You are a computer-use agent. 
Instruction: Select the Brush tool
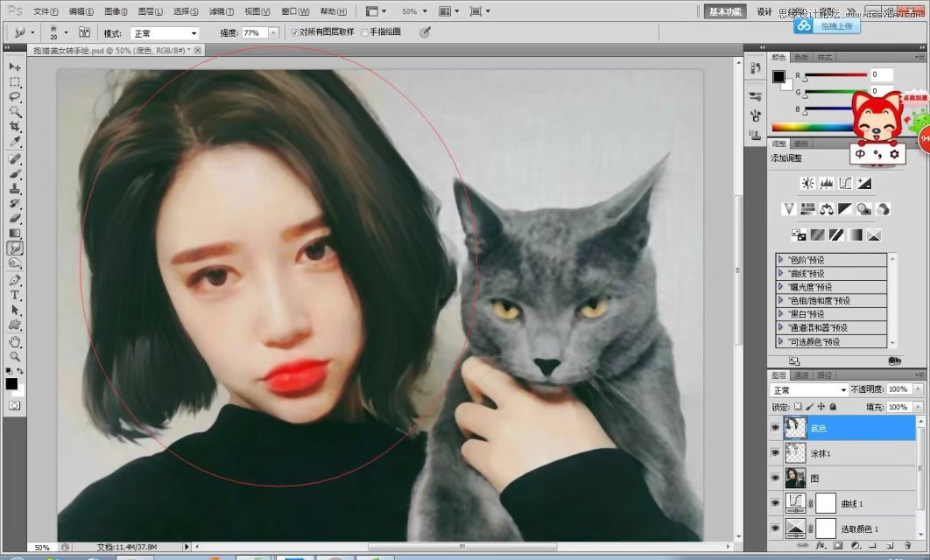click(15, 173)
